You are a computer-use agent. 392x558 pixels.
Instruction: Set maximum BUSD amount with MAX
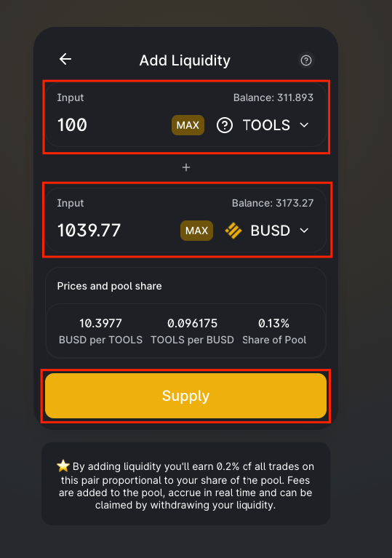coord(196,231)
